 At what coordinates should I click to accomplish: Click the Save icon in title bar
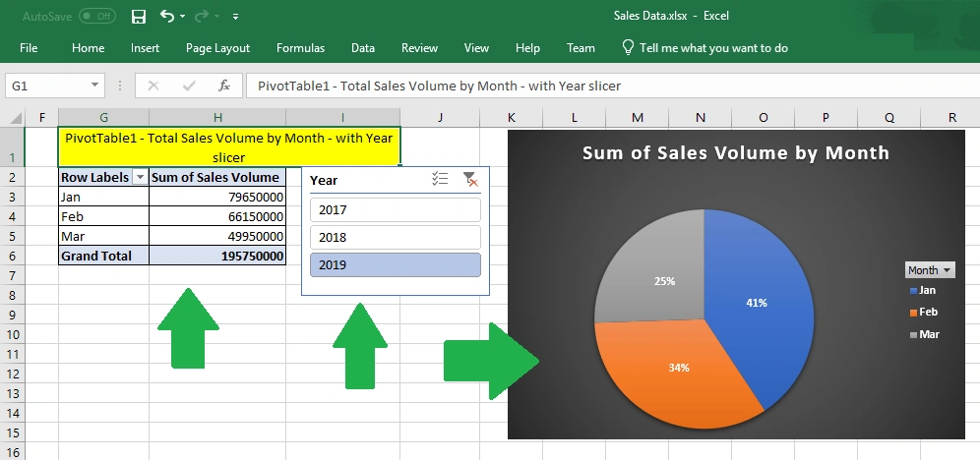[139, 17]
